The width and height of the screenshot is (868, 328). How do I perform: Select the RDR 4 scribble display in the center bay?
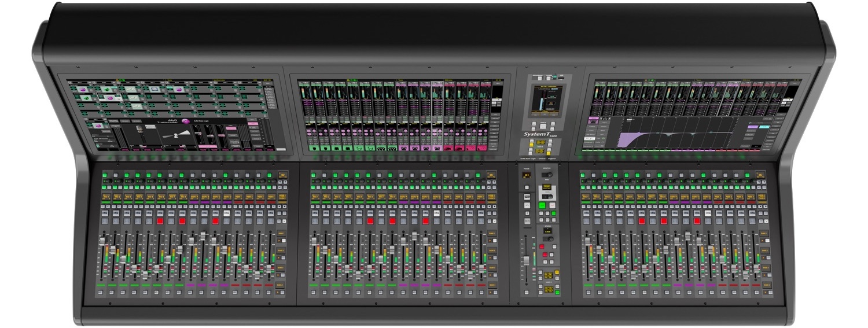coord(481,197)
